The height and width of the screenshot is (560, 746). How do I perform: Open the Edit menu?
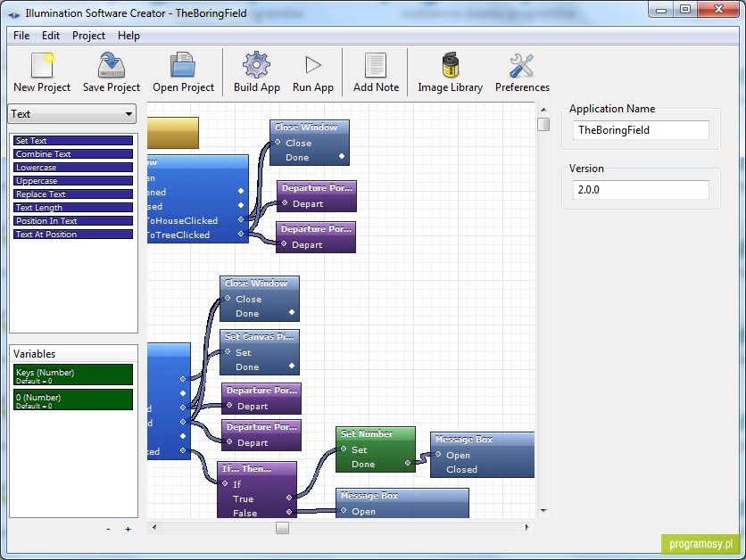[51, 36]
